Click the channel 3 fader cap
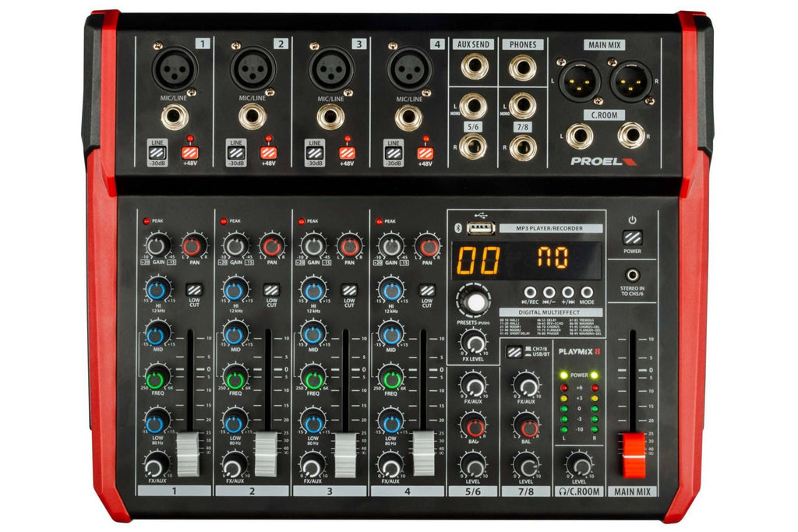The image size is (798, 532). coord(345,455)
